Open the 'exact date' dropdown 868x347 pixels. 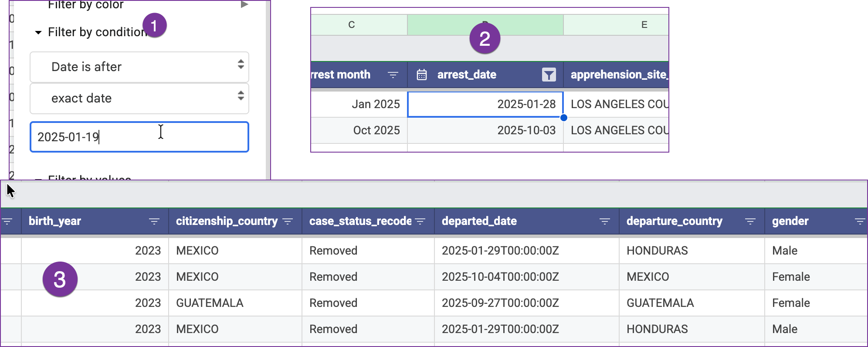click(139, 98)
